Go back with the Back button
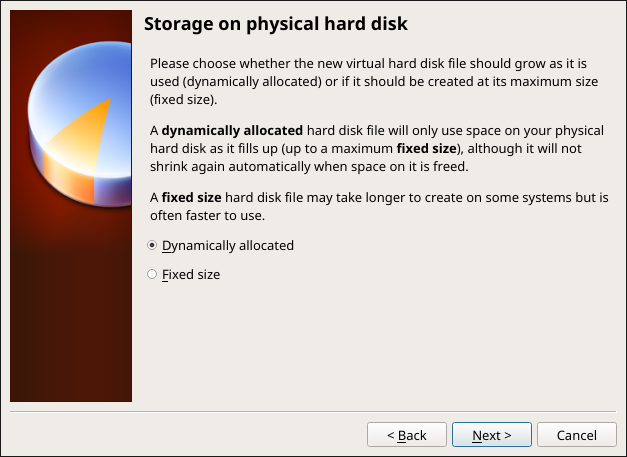Screen dimensions: 627x457 pyautogui.click(x=406, y=435)
